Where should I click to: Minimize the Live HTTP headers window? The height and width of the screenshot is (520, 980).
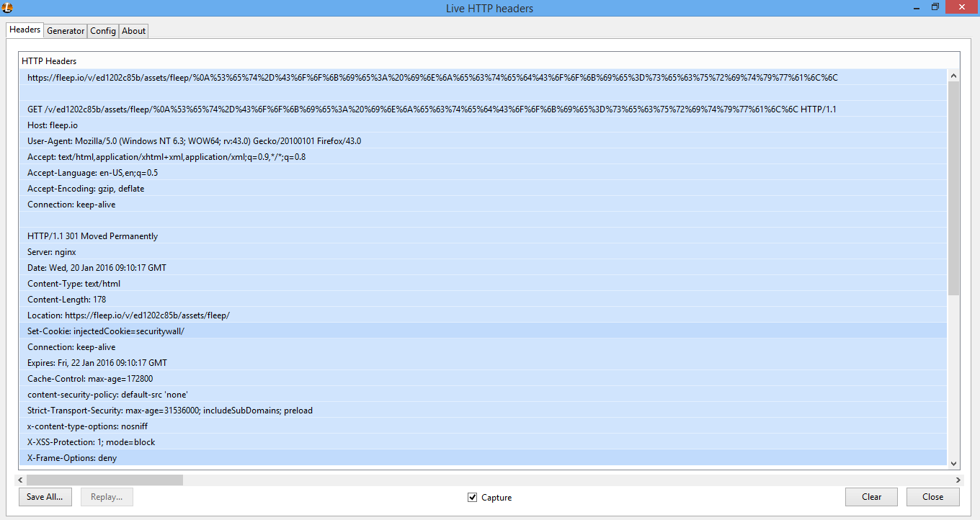[x=916, y=6]
